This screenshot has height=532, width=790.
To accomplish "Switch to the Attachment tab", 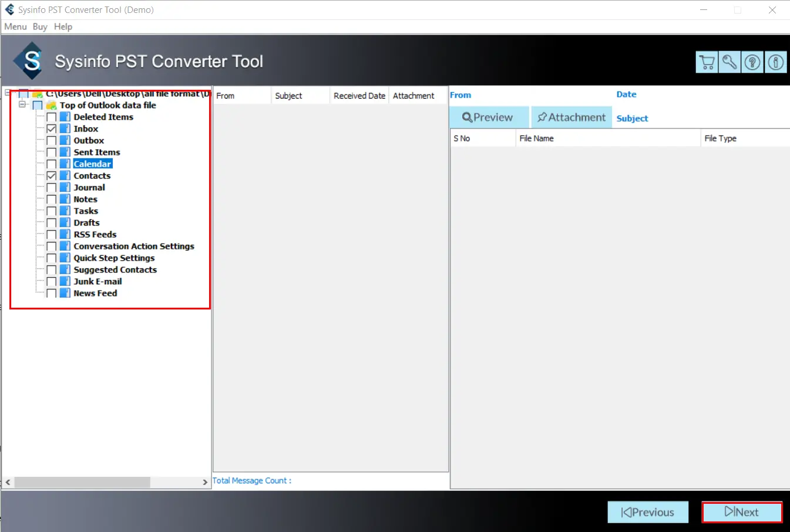I will pos(572,117).
